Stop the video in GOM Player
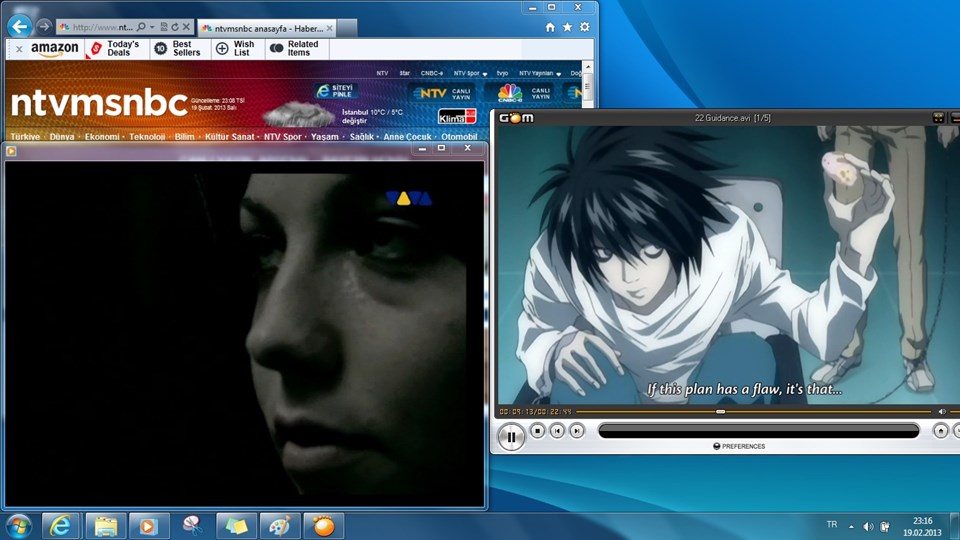This screenshot has height=540, width=960. 538,431
